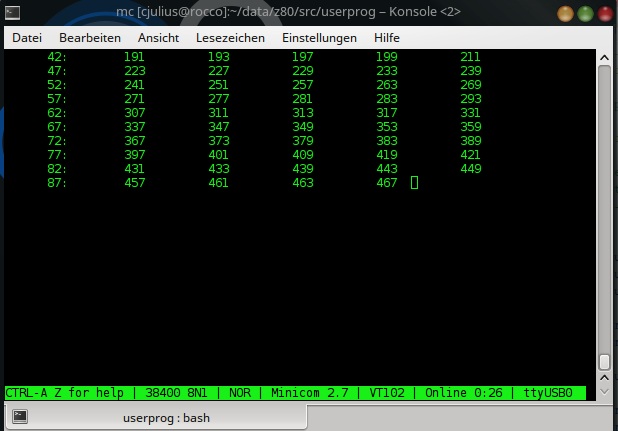The width and height of the screenshot is (618, 431).
Task: Click the terminal icon on the bash tab
Action: (x=20, y=416)
